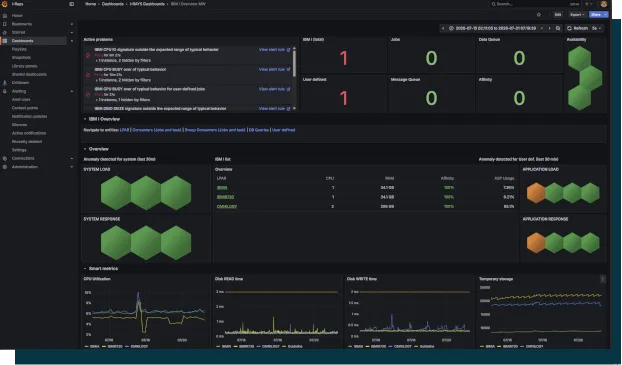The image size is (622, 365).
Task: Collapse the Overview row
Action: 85,149
